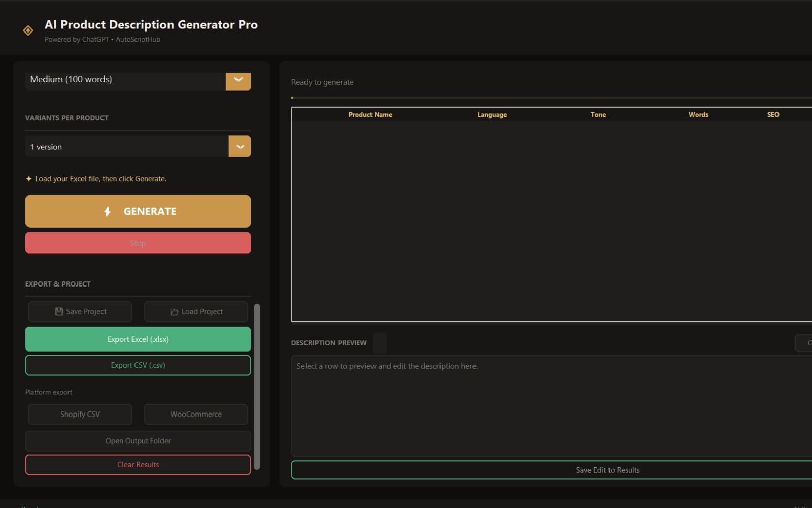The width and height of the screenshot is (812, 508).
Task: Click 'Powered by ChatGPT • AutoScriptHub' subtitle
Action: point(103,39)
